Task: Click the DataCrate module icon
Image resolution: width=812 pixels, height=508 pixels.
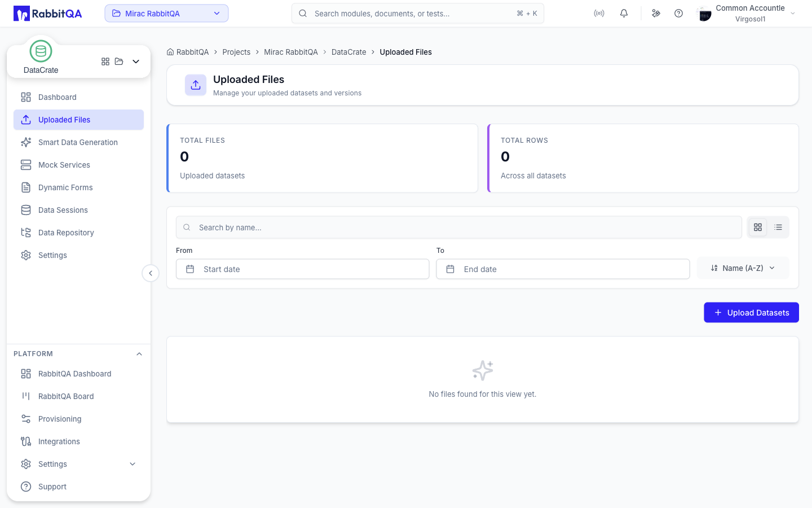Action: pyautogui.click(x=41, y=51)
